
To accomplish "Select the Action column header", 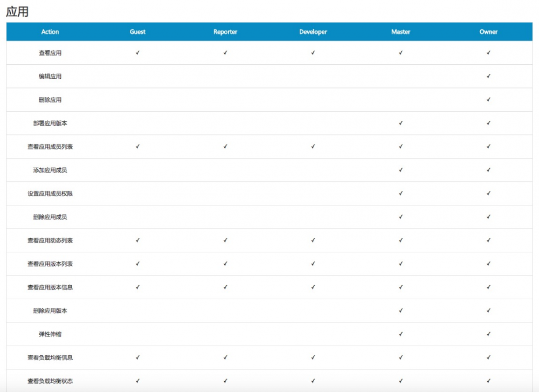I will click(x=50, y=32).
